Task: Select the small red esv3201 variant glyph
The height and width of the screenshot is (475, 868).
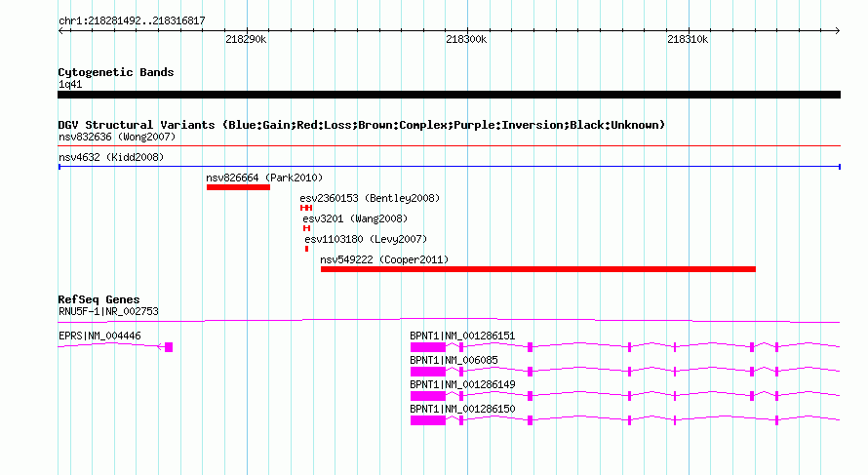Action: [306, 228]
